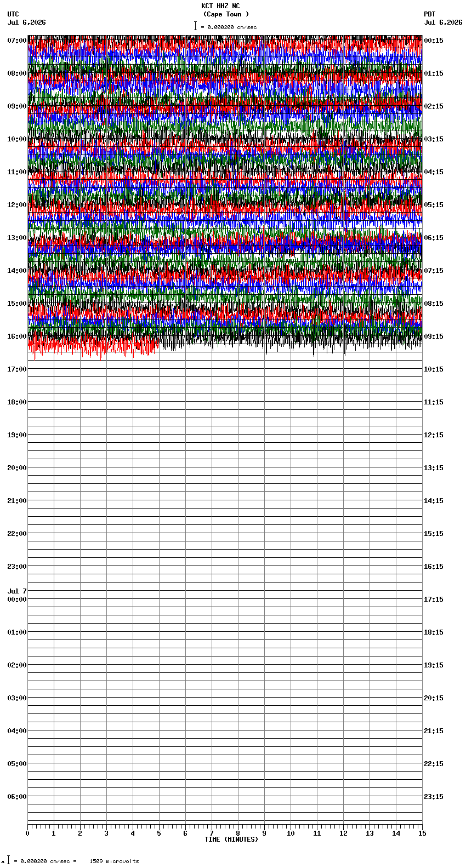Screen dimensions: 466x868
Task: Click the '06:15' PDT row label
Action: coord(434,238)
